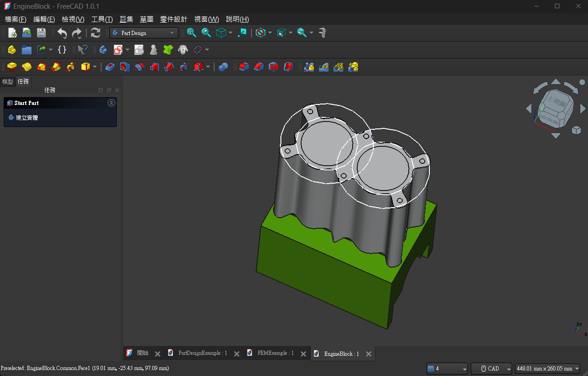Open the 檔案(F) menu
588x376 pixels.
click(x=16, y=19)
